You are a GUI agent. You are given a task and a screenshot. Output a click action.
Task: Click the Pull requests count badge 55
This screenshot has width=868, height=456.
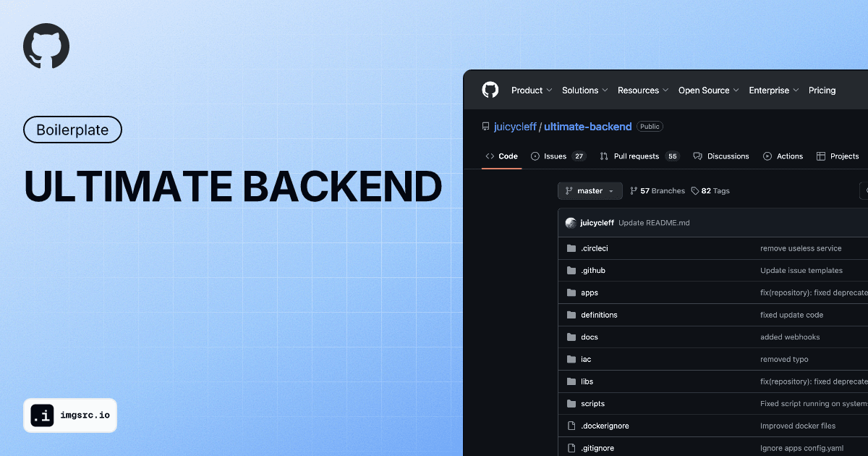coord(673,156)
